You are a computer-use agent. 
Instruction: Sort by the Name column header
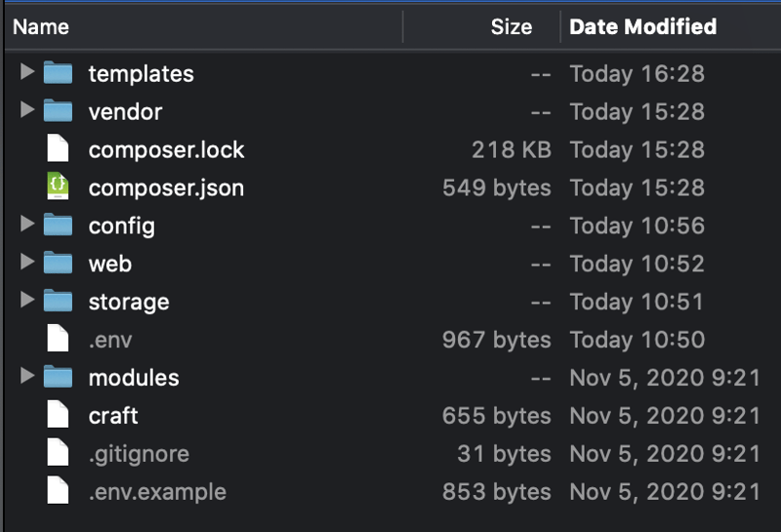point(40,27)
